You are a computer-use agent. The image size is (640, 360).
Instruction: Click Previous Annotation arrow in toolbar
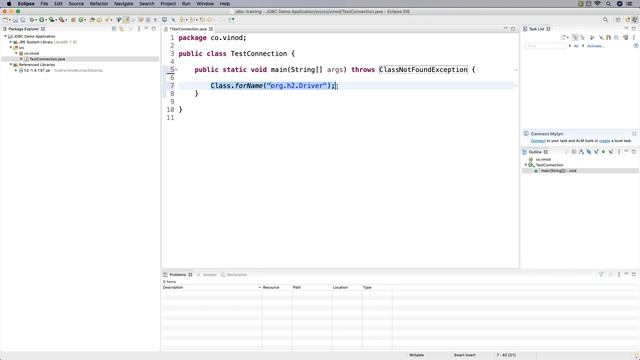click(192, 20)
